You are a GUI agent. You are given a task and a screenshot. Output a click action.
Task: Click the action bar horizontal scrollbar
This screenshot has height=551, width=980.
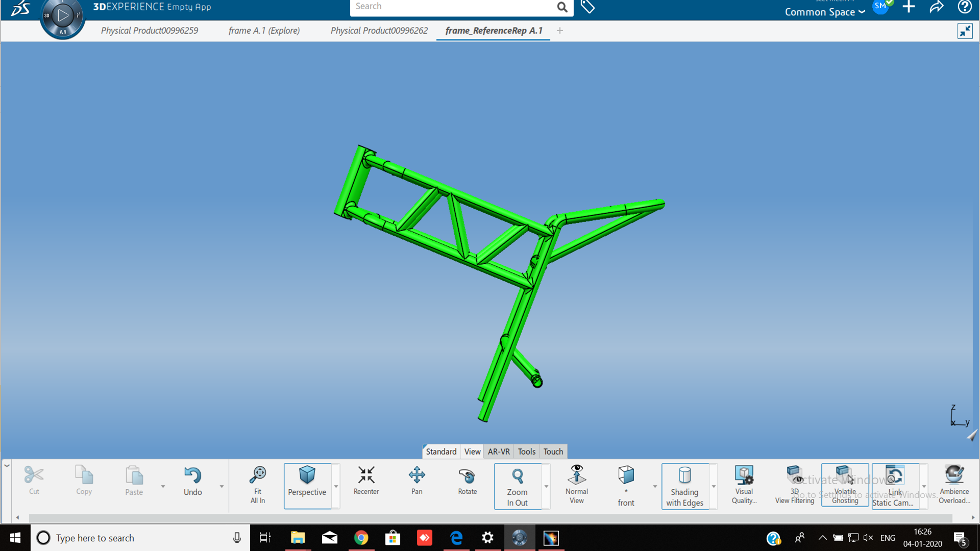490,517
